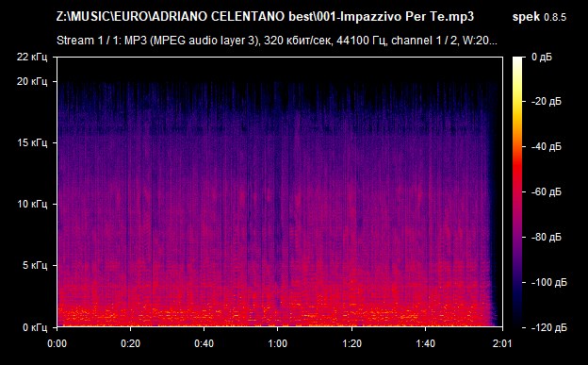Click the 0:00 time axis label

[57, 343]
